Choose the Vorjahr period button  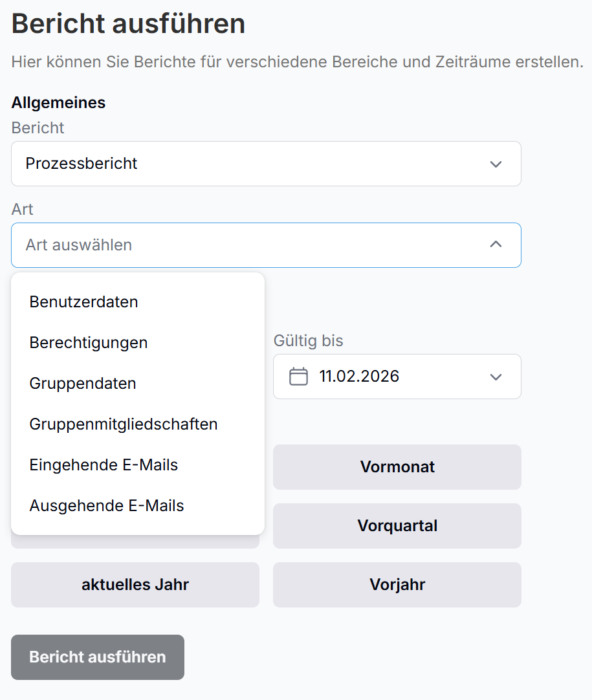click(x=397, y=585)
